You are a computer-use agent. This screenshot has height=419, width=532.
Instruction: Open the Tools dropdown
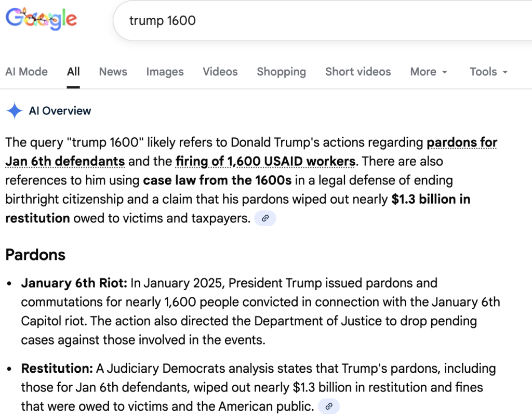(488, 72)
